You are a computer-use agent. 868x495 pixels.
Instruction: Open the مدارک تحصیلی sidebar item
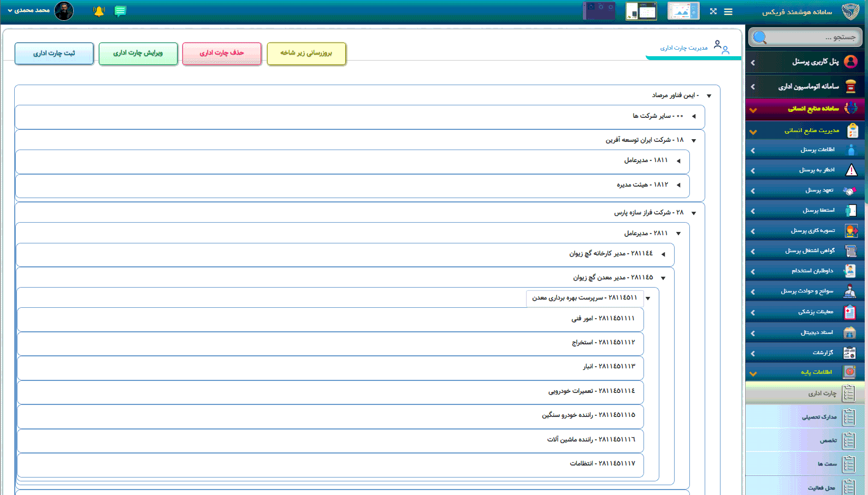click(819, 417)
